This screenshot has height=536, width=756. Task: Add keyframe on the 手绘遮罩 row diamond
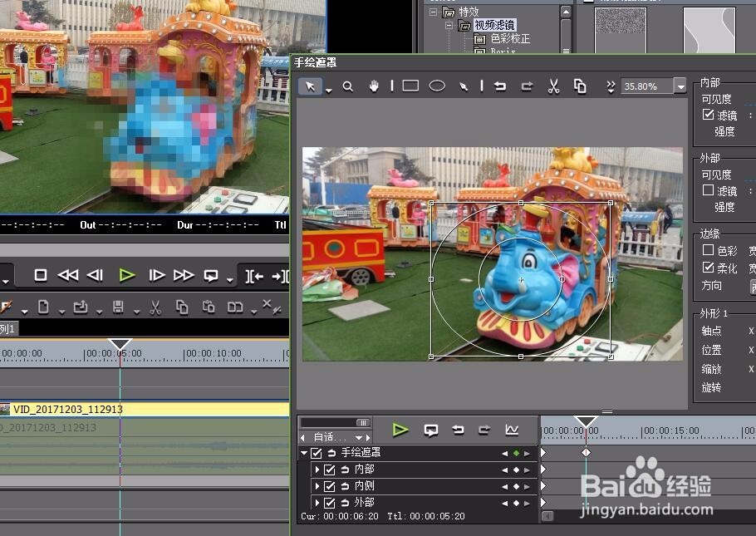point(516,454)
